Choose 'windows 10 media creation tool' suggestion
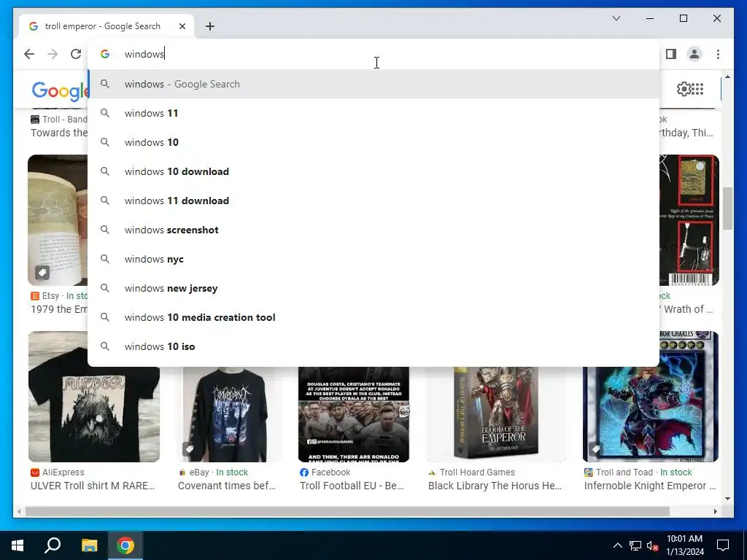 click(373, 317)
